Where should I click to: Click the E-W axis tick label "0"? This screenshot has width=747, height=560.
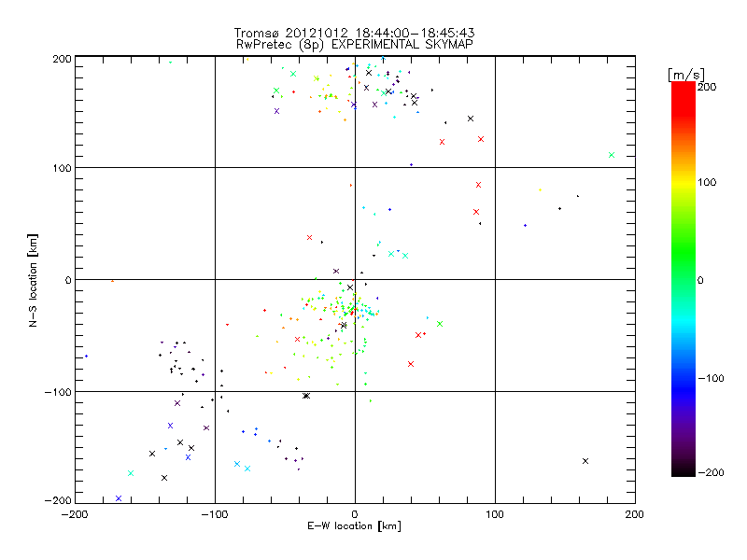pyautogui.click(x=355, y=514)
